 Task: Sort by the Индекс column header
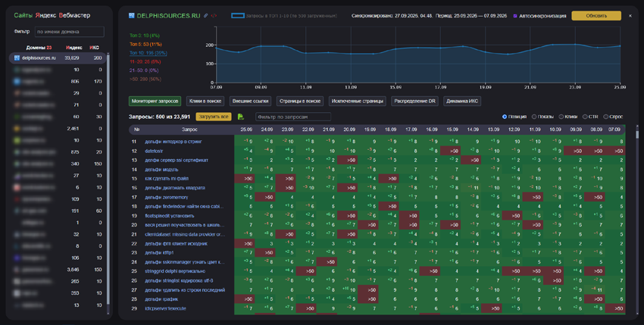(x=74, y=48)
